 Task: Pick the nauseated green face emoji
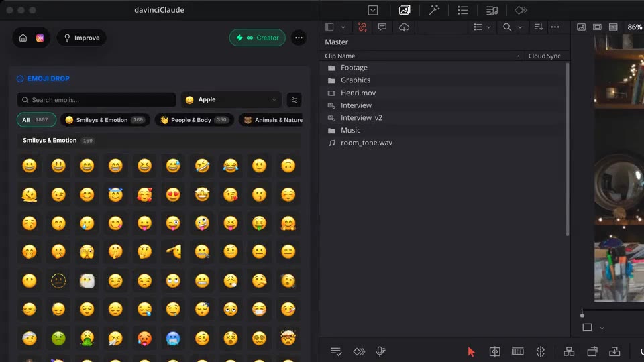pyautogui.click(x=58, y=338)
